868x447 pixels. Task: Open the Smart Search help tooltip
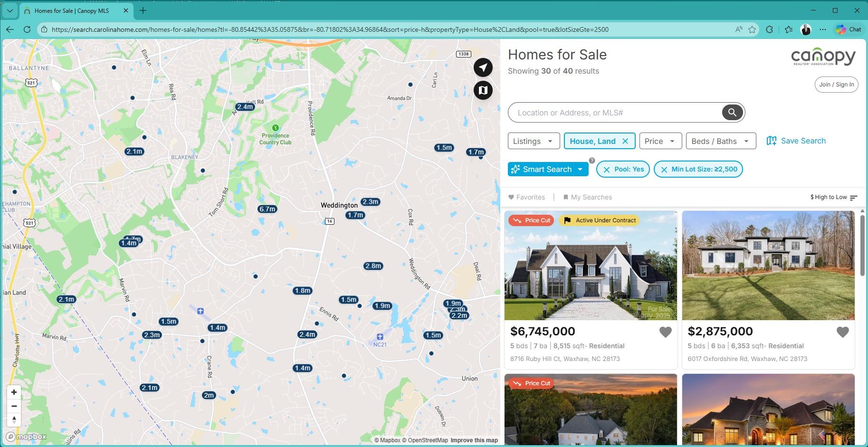[592, 161]
